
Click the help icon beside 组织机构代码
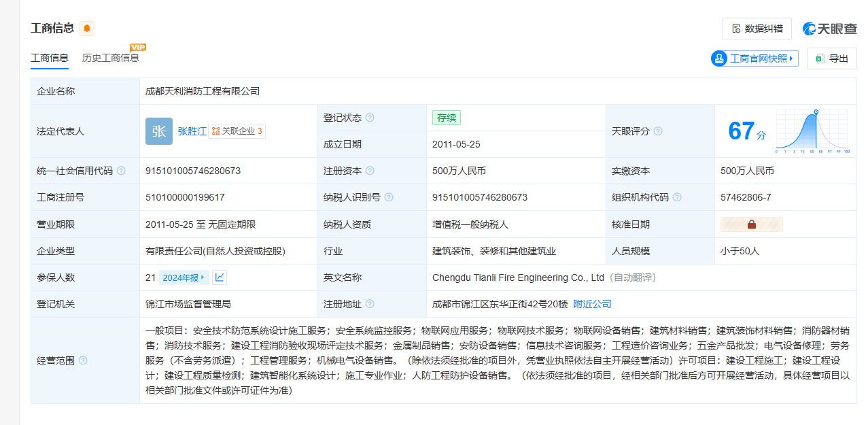pyautogui.click(x=677, y=197)
